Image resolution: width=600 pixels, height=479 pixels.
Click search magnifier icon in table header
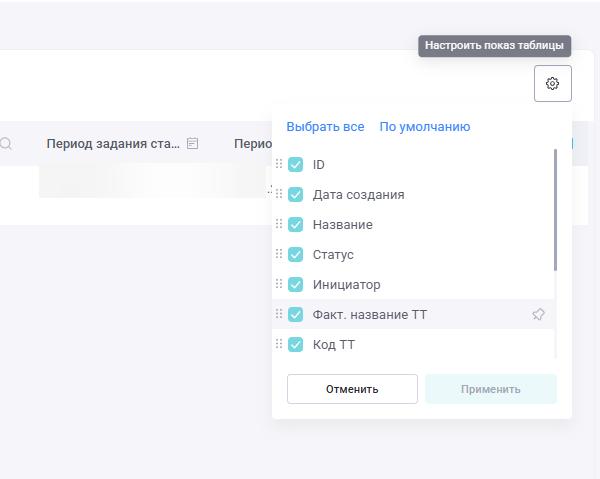(6, 144)
